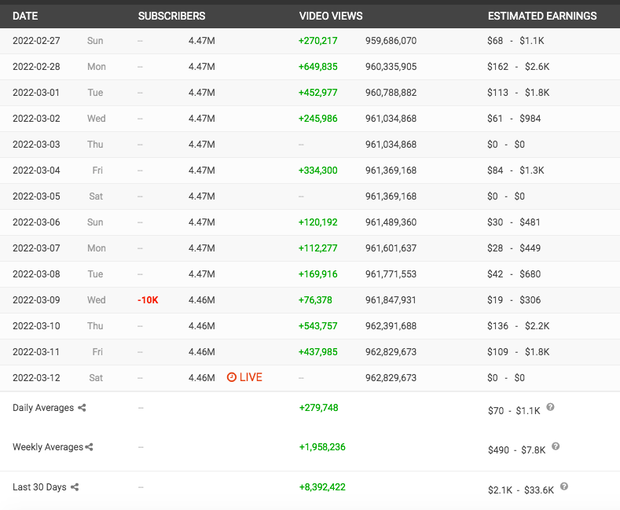Click the DATE column header

pos(25,16)
